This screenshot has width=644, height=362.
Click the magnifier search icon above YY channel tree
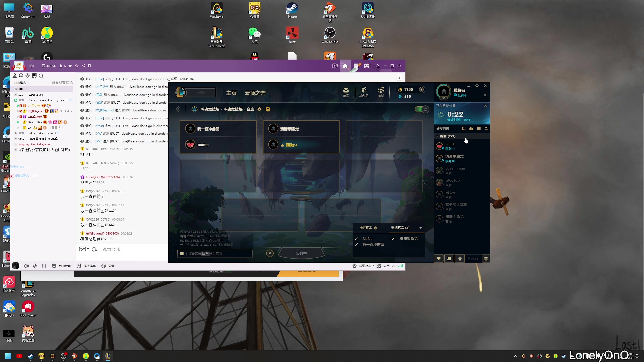(41, 76)
